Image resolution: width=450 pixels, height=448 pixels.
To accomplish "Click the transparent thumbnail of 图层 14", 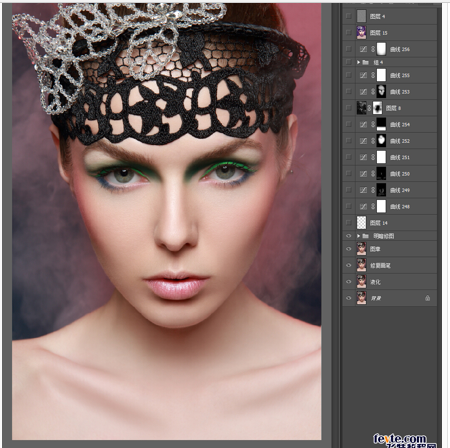I will (x=361, y=223).
